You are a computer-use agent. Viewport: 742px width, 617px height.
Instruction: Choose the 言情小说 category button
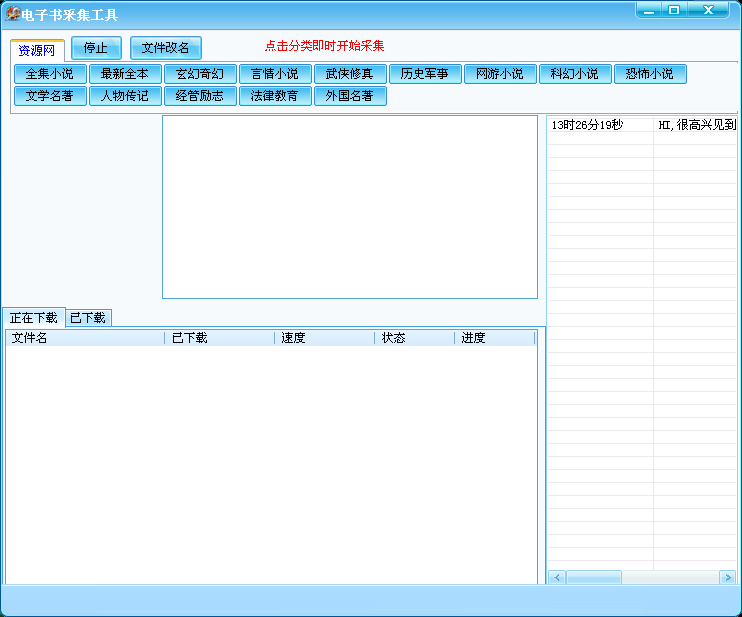(275, 74)
